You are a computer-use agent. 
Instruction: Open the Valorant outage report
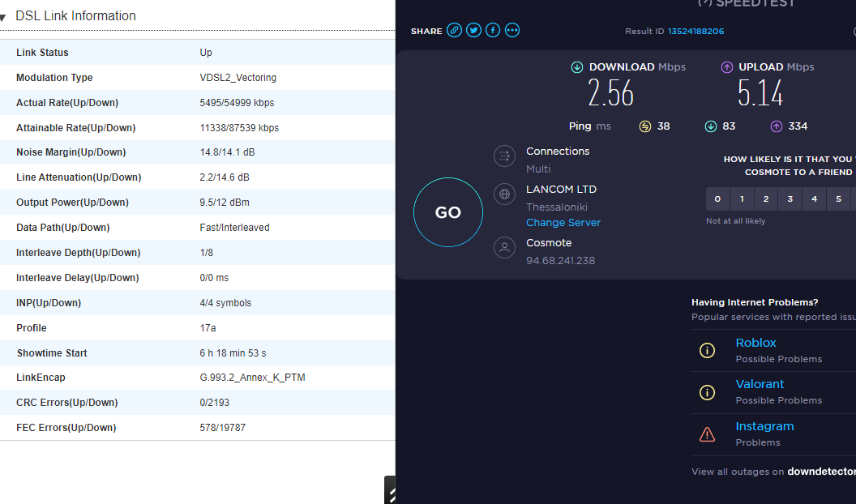coord(760,384)
